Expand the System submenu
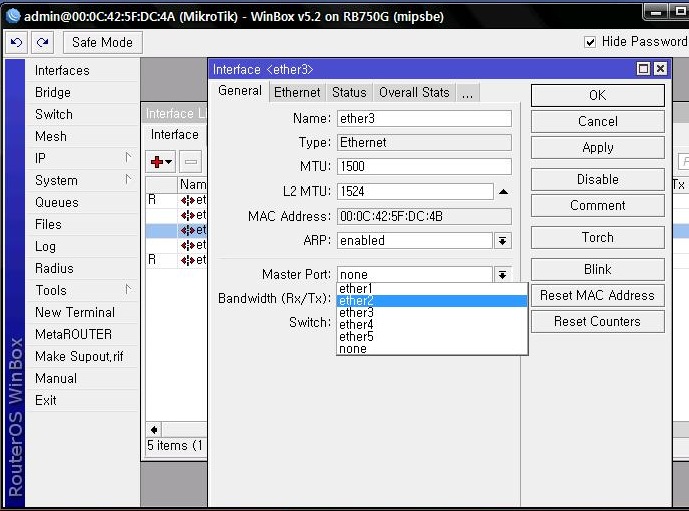The image size is (689, 511). click(128, 179)
